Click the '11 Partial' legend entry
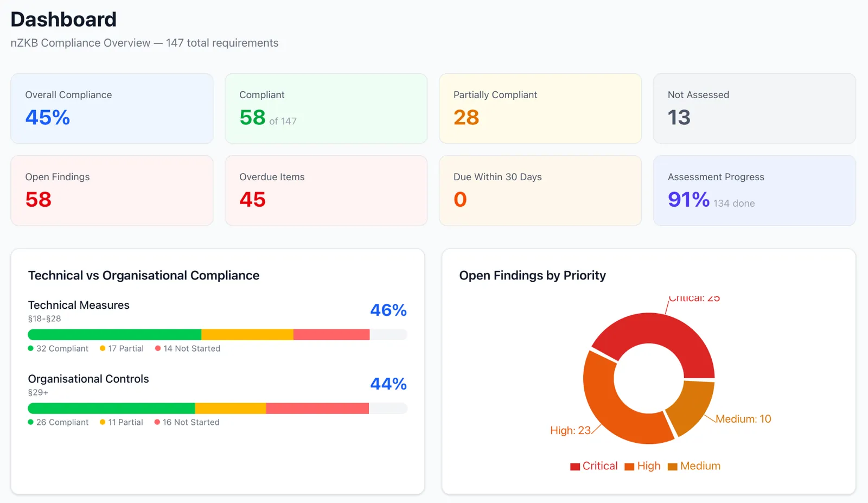868x503 pixels. tap(122, 422)
